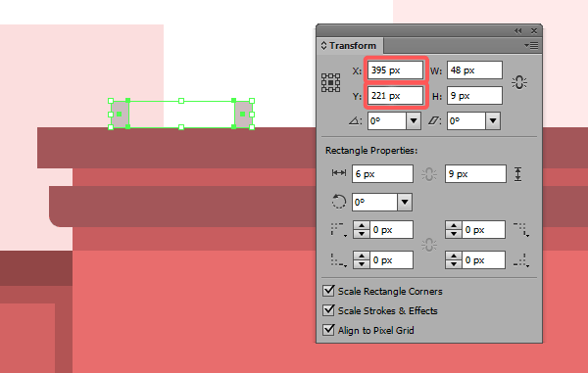Increase top-right corner radius
The width and height of the screenshot is (588, 373).
(454, 226)
